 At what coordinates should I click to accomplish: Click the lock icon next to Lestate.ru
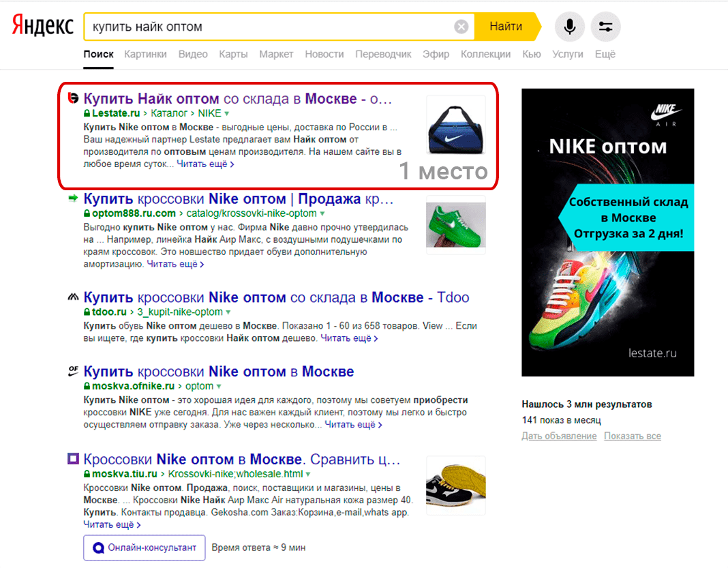click(x=87, y=113)
